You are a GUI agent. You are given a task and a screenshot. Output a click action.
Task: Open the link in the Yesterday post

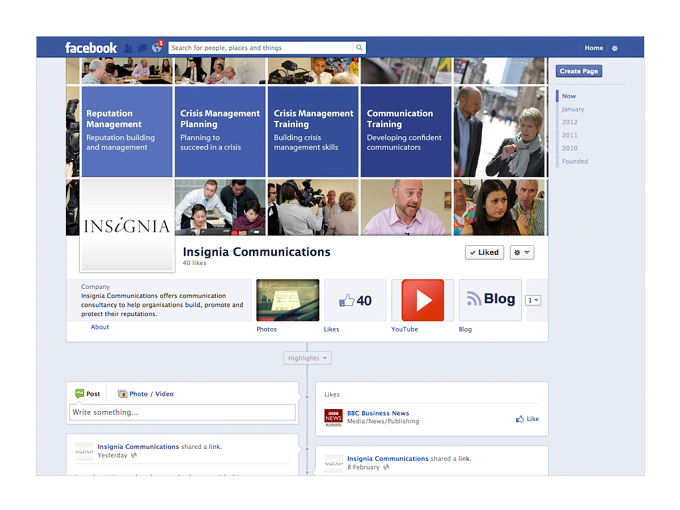[215, 447]
